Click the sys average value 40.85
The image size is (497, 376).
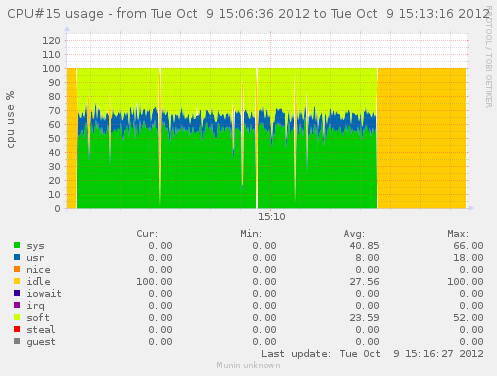pyautogui.click(x=364, y=246)
